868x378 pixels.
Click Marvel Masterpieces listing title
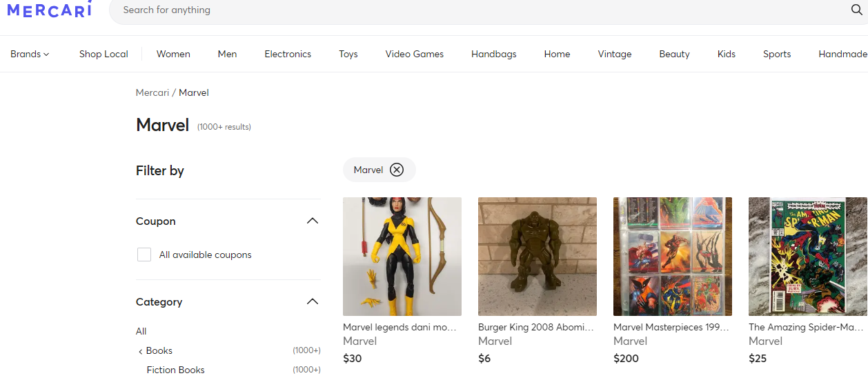tap(671, 327)
